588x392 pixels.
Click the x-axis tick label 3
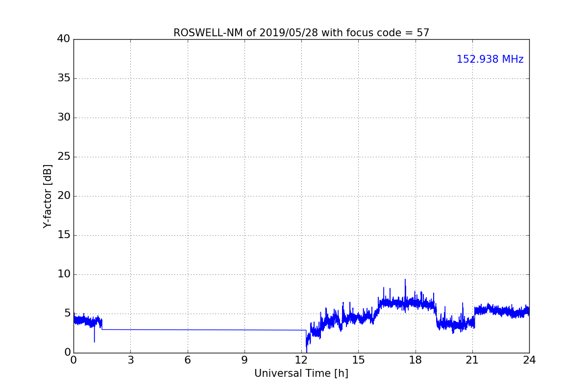(130, 360)
